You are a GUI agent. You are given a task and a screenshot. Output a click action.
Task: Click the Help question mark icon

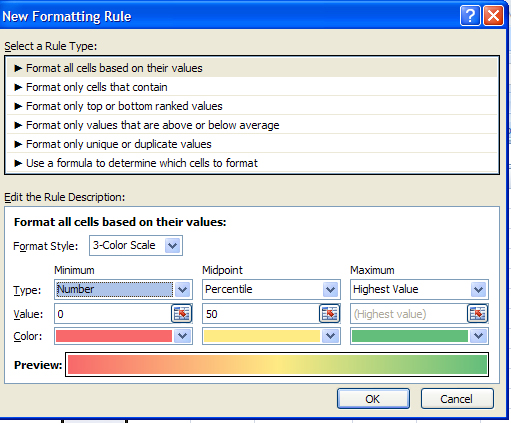[x=470, y=16]
